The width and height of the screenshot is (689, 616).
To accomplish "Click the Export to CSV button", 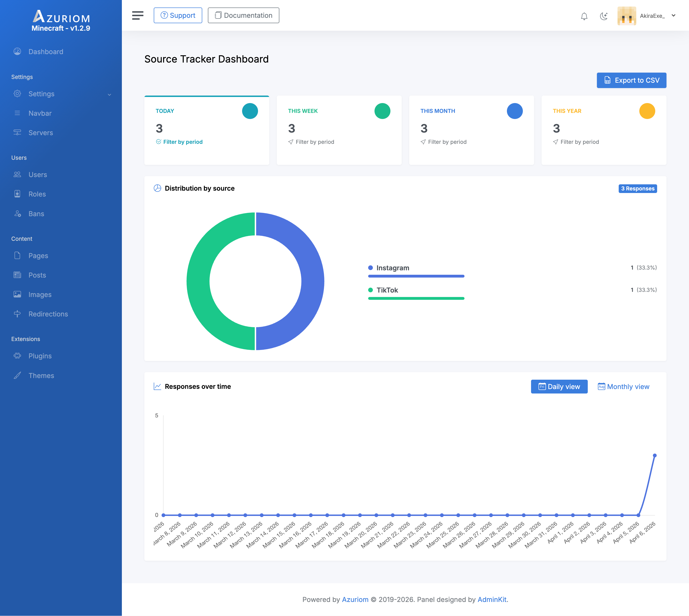I will click(x=631, y=80).
